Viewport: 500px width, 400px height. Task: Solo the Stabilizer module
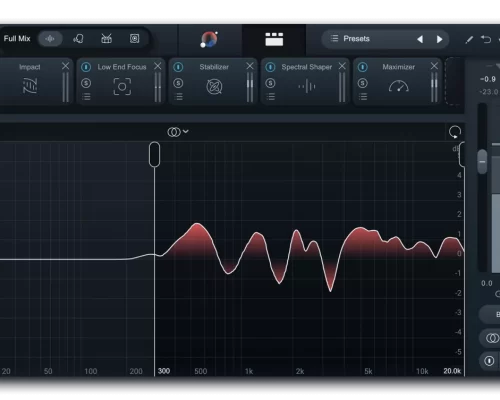[x=178, y=83]
